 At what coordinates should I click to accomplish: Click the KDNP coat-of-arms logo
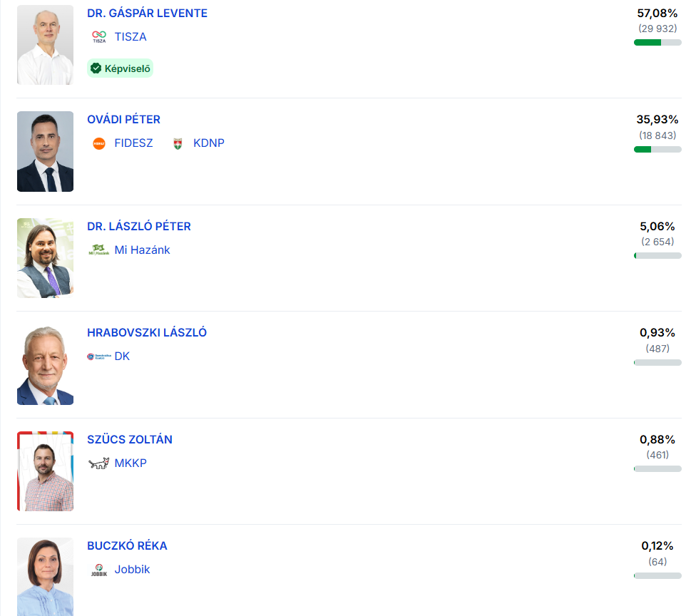pyautogui.click(x=178, y=143)
